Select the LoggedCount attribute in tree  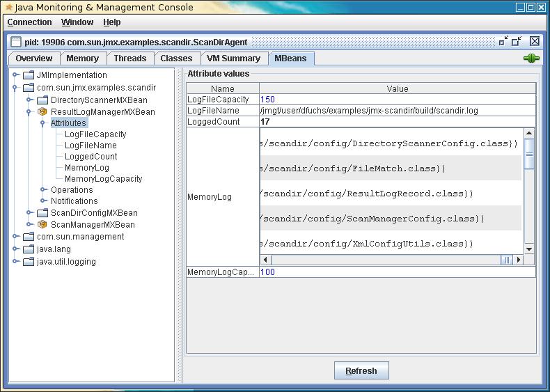pyautogui.click(x=91, y=157)
